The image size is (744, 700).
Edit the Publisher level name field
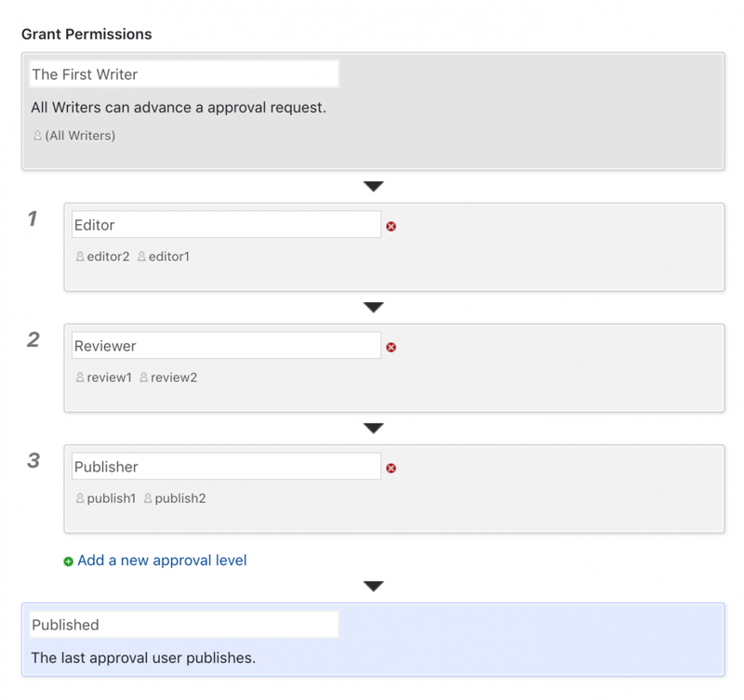[x=226, y=467]
